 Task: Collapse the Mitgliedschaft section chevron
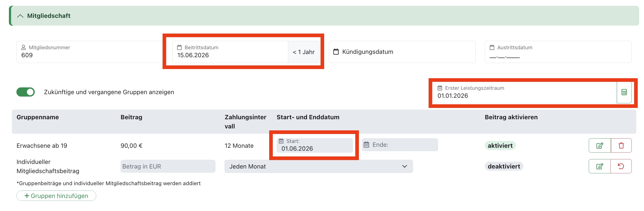tap(20, 16)
